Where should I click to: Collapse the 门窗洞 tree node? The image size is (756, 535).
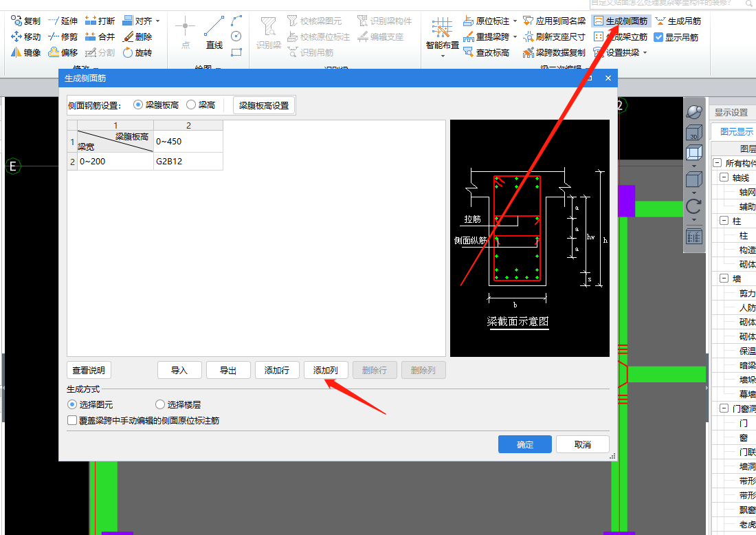(x=724, y=408)
